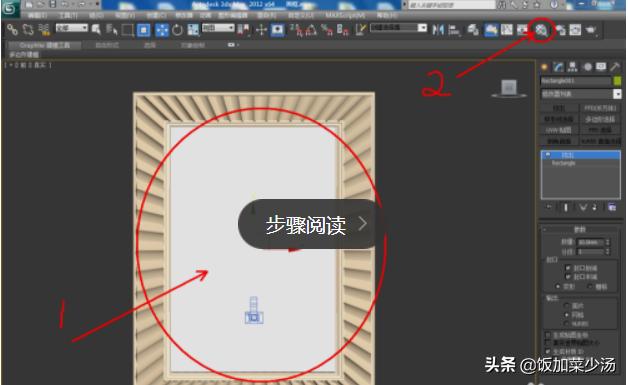Collapse the Parameters rollout header
Screen dimensions: 628x385
click(x=579, y=229)
